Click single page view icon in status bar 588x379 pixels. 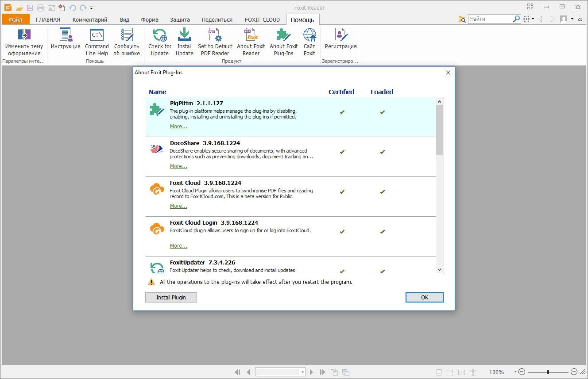(439, 372)
